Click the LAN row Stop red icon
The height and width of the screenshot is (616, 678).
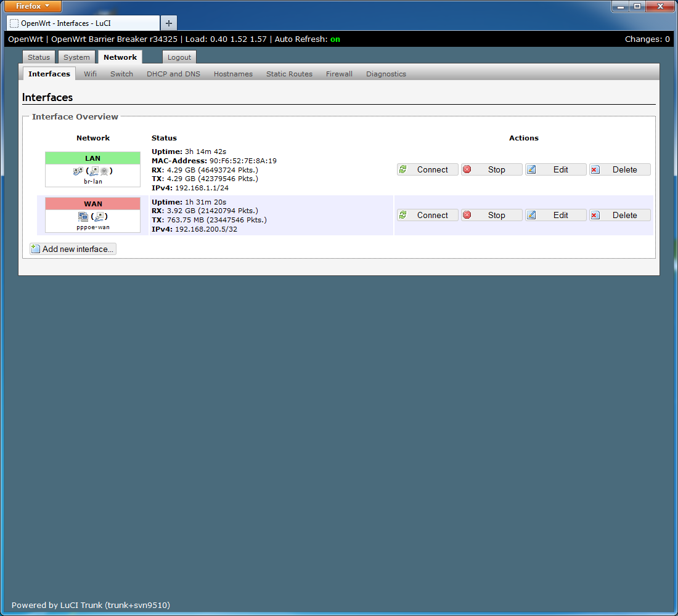click(x=467, y=169)
